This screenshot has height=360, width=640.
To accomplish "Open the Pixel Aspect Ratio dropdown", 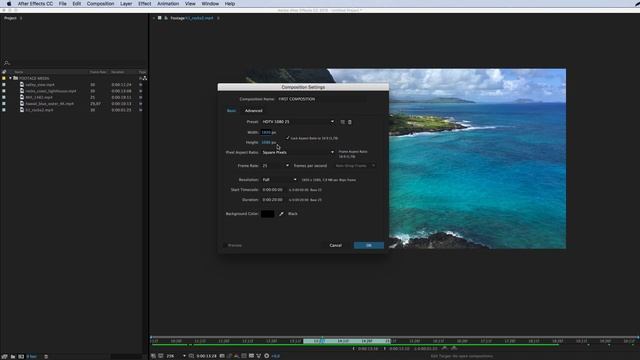I will click(x=298, y=152).
